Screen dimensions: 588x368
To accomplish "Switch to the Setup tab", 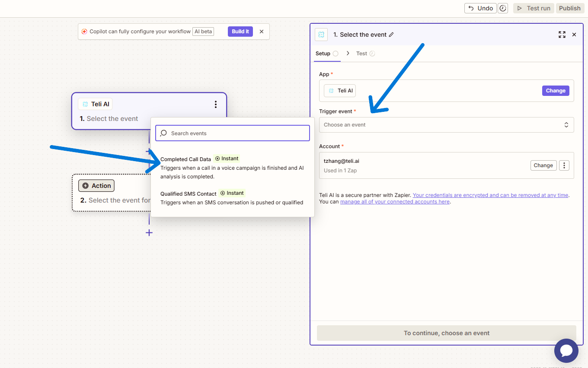I will pyautogui.click(x=327, y=54).
